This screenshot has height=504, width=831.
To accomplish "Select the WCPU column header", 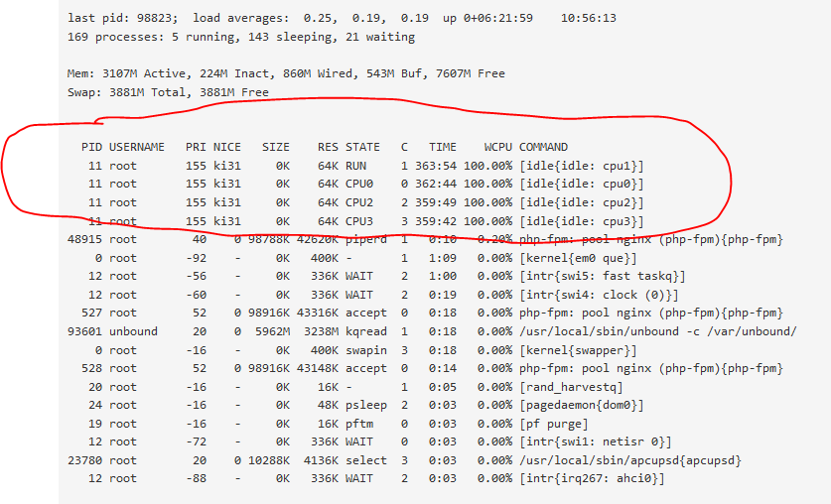I will click(x=497, y=147).
